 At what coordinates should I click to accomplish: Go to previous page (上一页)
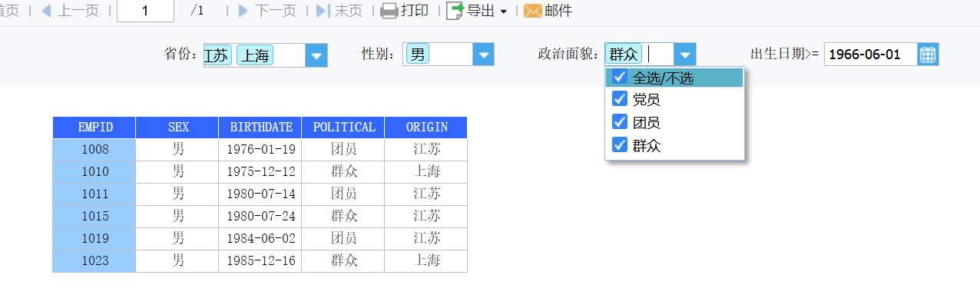[x=70, y=11]
